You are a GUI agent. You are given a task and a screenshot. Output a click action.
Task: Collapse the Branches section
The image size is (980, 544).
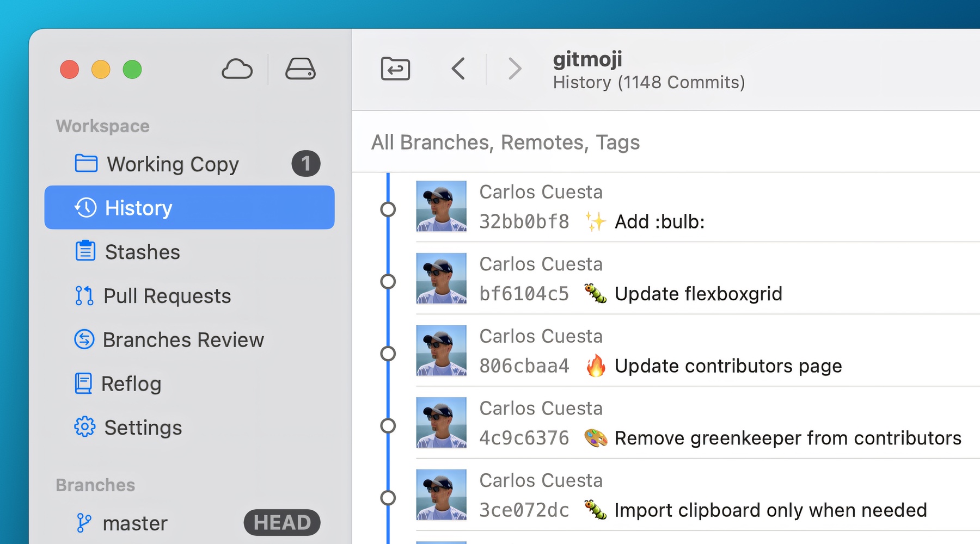[95, 485]
